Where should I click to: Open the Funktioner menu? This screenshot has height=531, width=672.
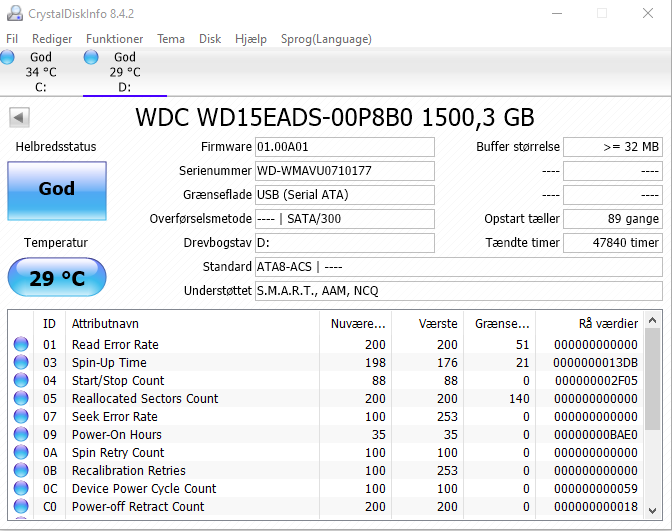[114, 39]
